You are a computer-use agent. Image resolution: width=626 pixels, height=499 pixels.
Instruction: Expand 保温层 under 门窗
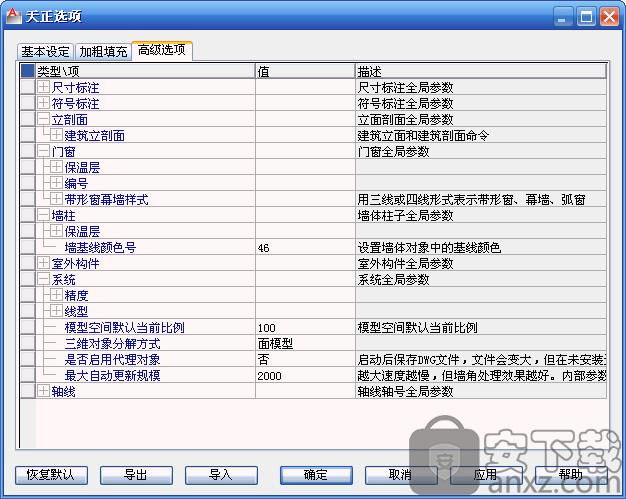[56, 167]
